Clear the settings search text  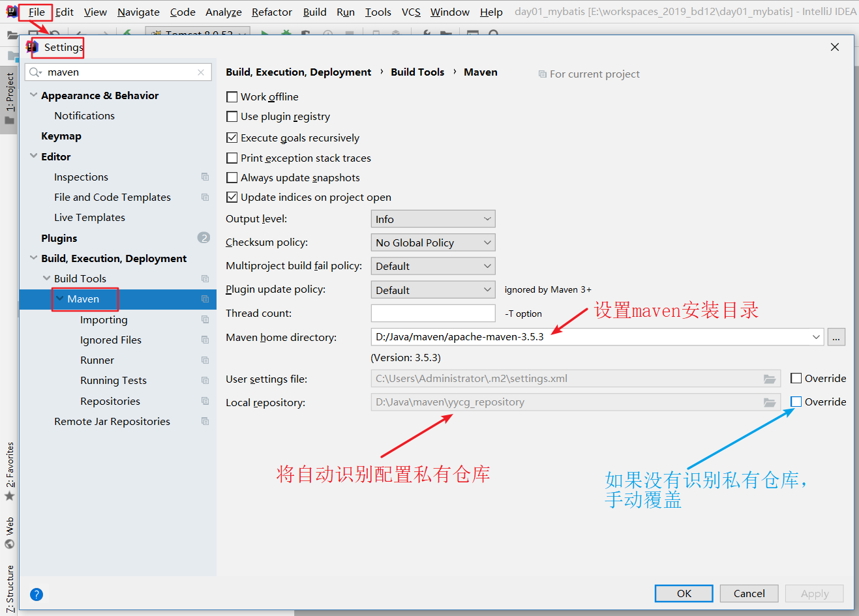pos(201,72)
